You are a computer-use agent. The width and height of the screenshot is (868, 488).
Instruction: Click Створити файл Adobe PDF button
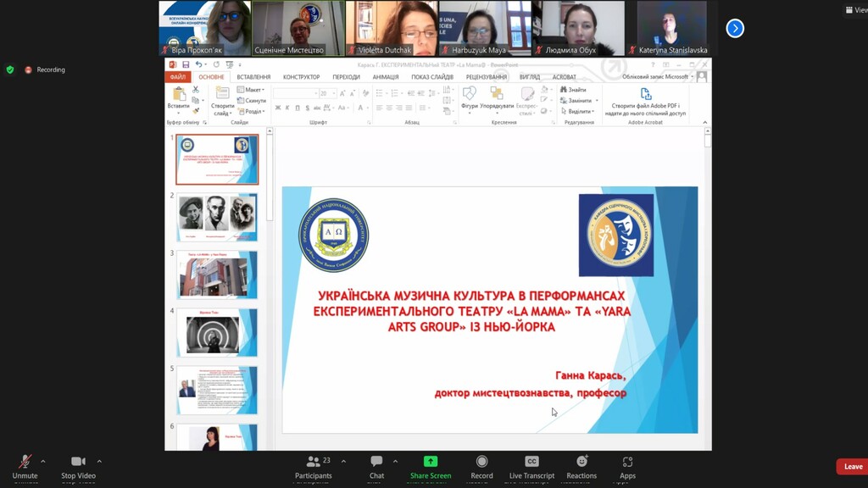[646, 103]
